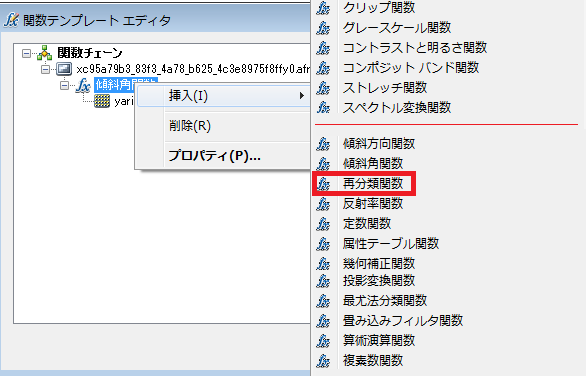Image resolution: width=586 pixels, height=376 pixels.
Task: Choose 挿入(I) in the context menu
Action: (223, 96)
